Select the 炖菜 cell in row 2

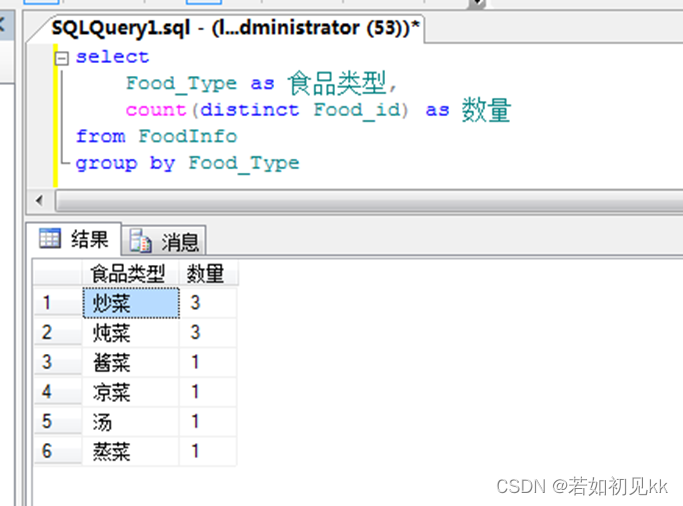131,333
